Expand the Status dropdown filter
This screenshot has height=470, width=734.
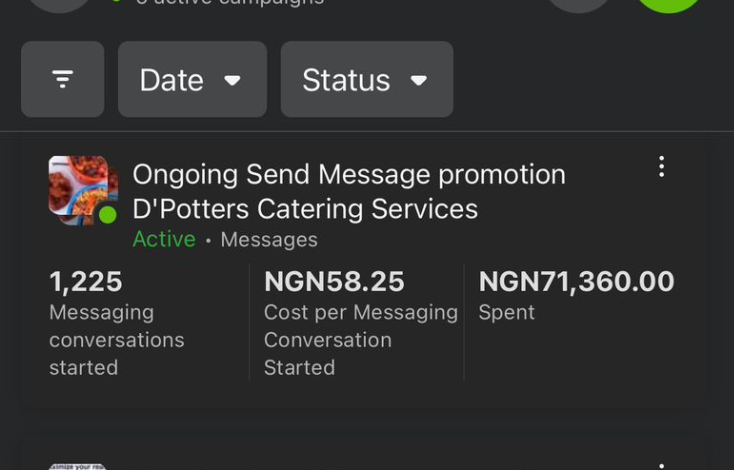(x=367, y=79)
